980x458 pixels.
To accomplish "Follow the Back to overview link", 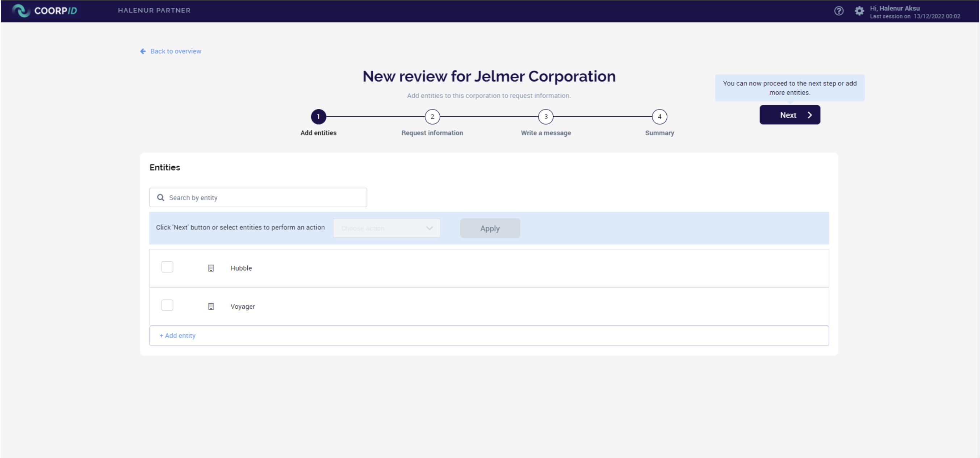I will [175, 51].
